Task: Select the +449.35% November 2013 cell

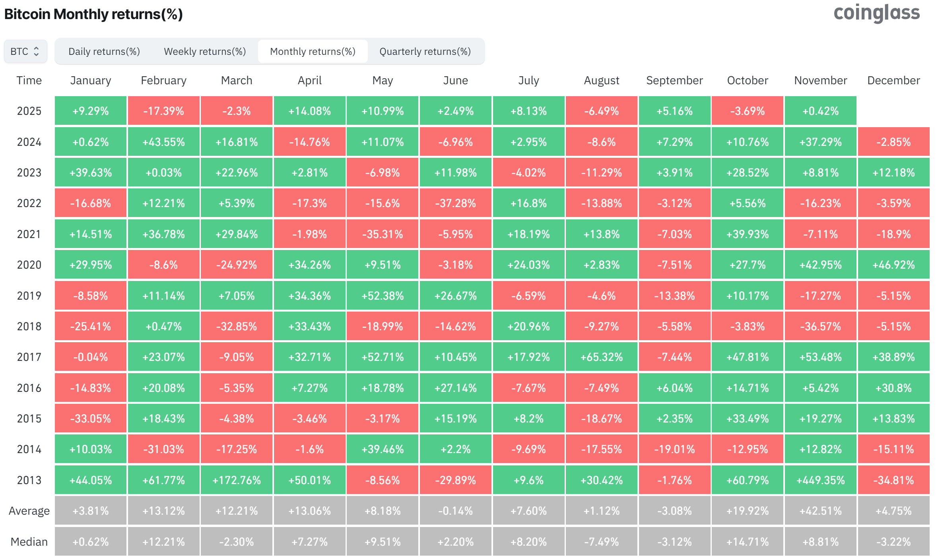Action: pyautogui.click(x=820, y=480)
